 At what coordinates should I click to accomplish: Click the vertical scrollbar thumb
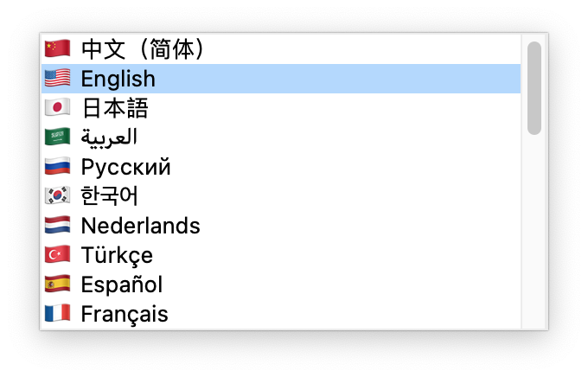[x=534, y=87]
